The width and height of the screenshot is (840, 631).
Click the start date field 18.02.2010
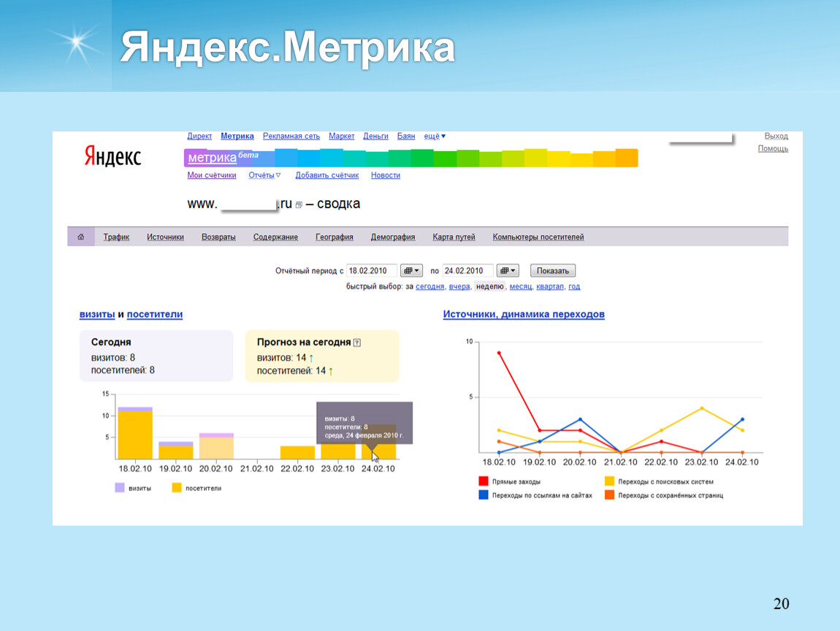[x=371, y=270]
